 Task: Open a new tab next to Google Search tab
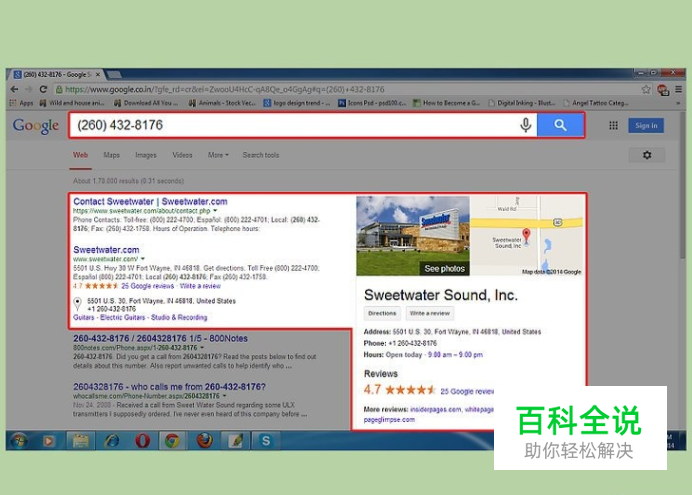(x=113, y=74)
